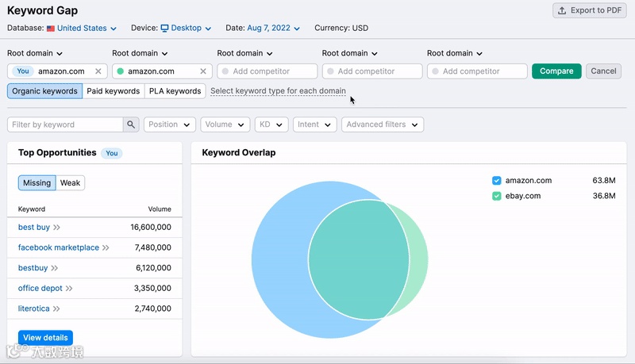
Task: Open the Position filter dropdown
Action: (x=170, y=125)
